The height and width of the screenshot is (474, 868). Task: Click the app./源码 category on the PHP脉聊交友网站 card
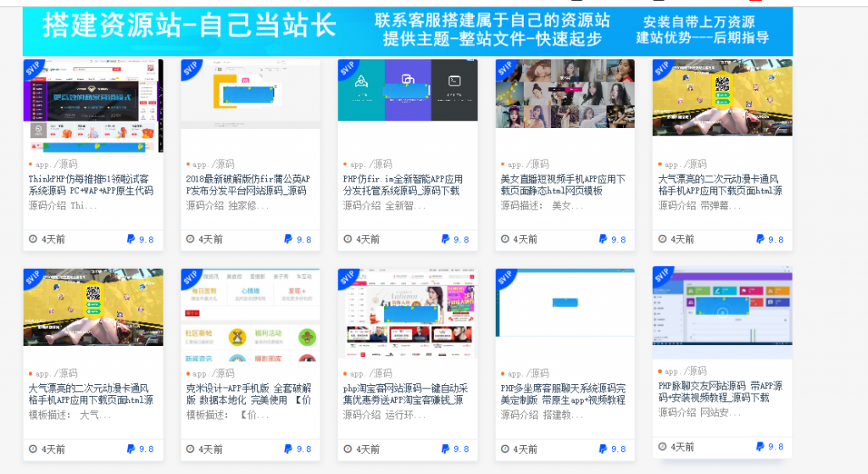(x=685, y=371)
